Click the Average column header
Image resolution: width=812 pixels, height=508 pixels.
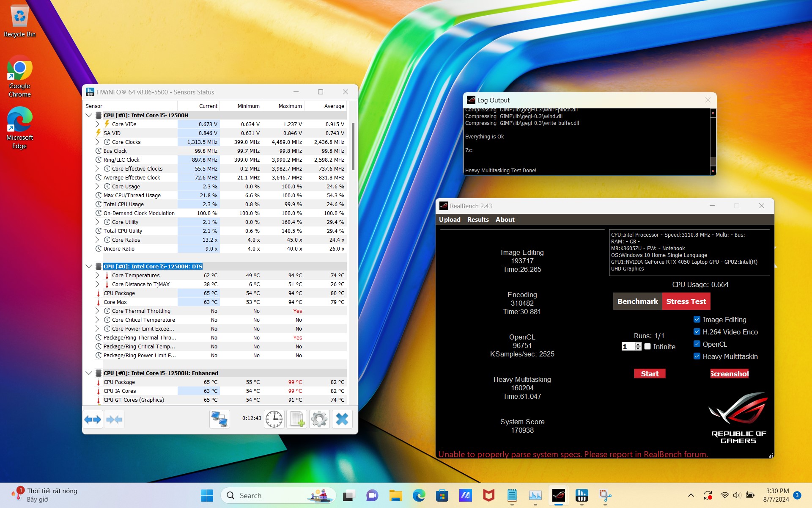(325, 106)
